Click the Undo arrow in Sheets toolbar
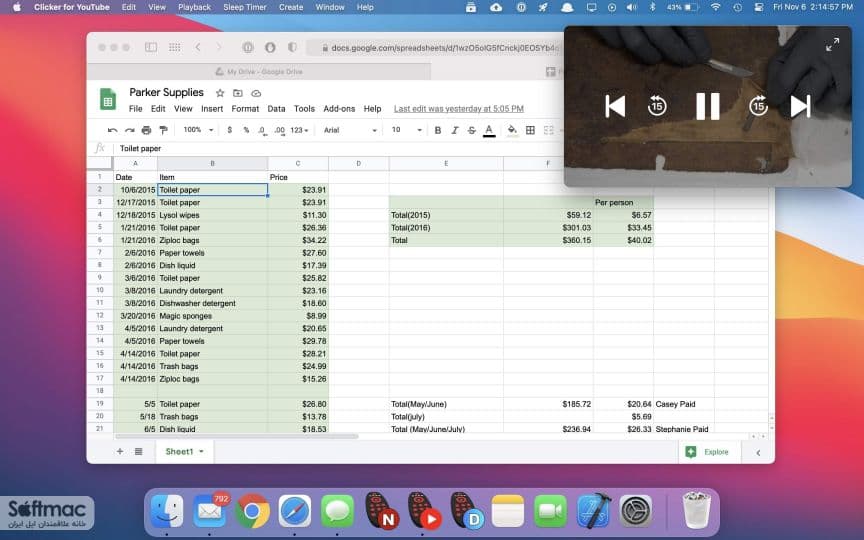This screenshot has height=540, width=864. pyautogui.click(x=112, y=131)
